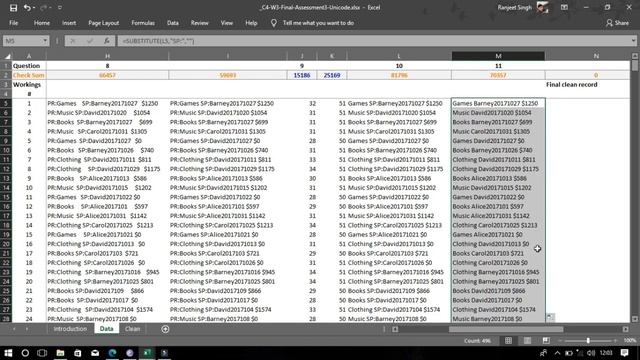Click the Cortana search circle icon
This screenshot has height=360, width=640.
[25, 353]
